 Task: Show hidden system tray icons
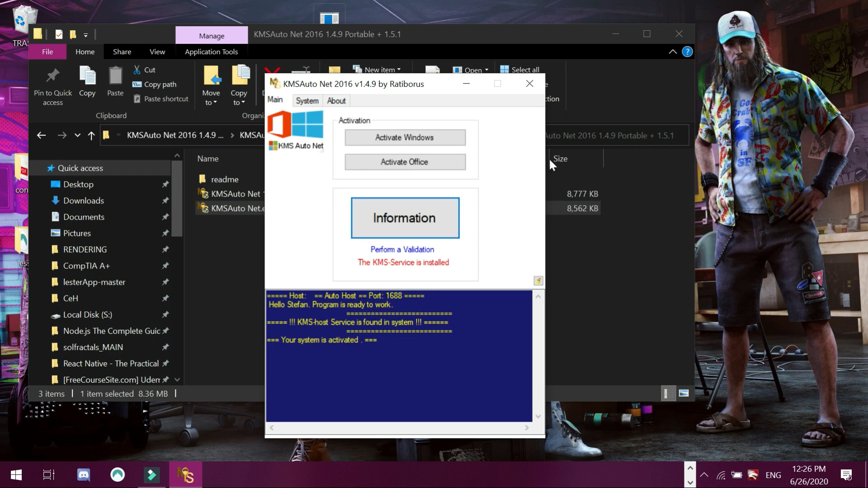click(x=704, y=475)
